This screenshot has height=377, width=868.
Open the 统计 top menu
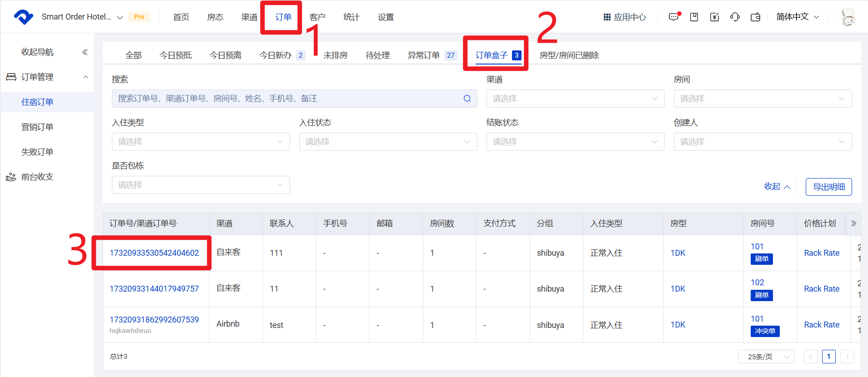[351, 17]
